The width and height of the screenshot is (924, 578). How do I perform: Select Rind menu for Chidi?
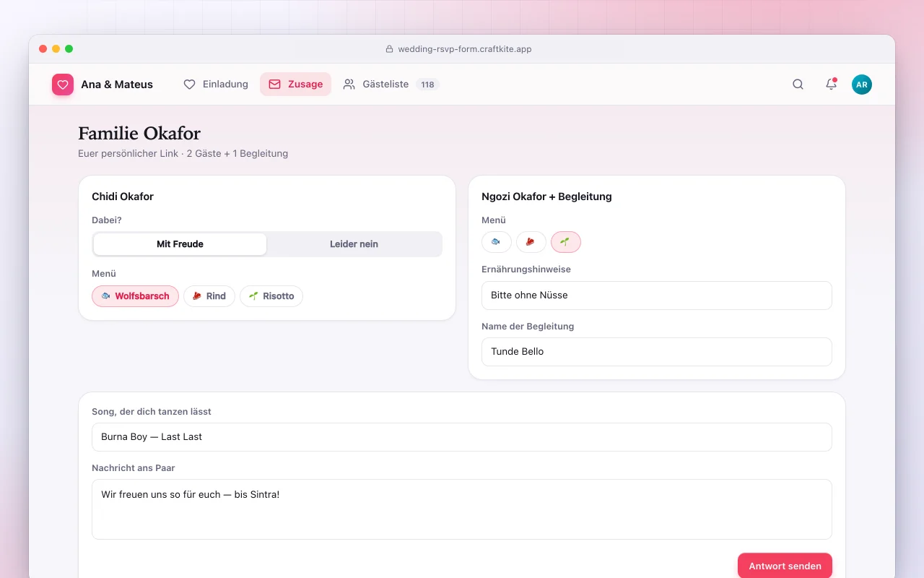tap(209, 296)
